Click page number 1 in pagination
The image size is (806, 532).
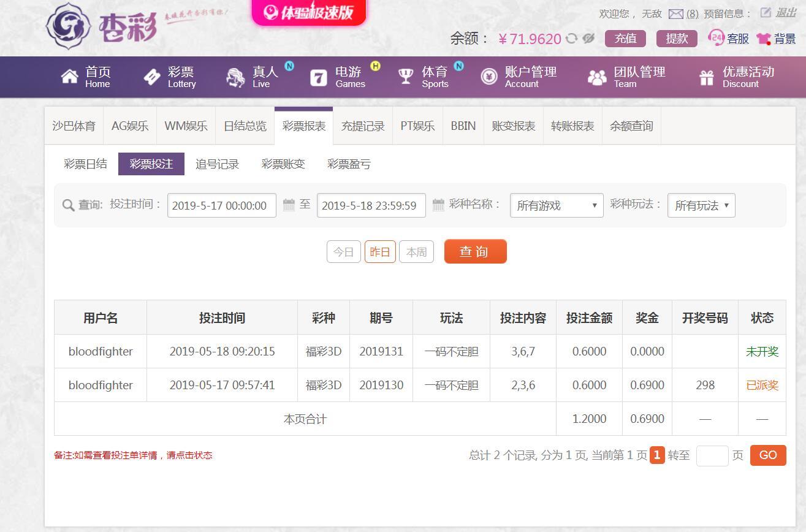657,455
